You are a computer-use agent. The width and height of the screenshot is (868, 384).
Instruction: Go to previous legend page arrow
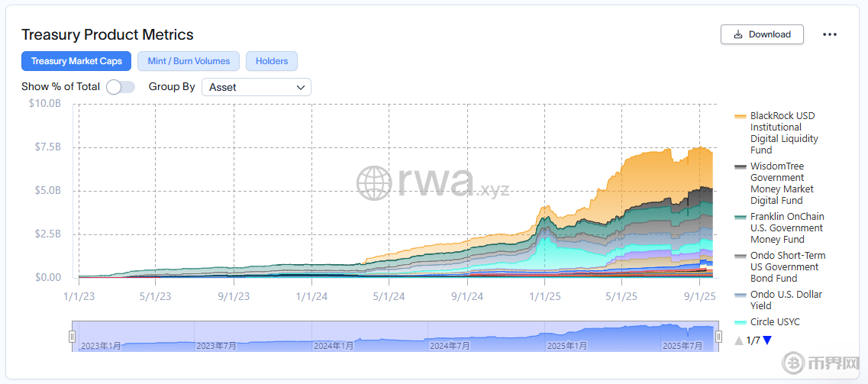(738, 340)
